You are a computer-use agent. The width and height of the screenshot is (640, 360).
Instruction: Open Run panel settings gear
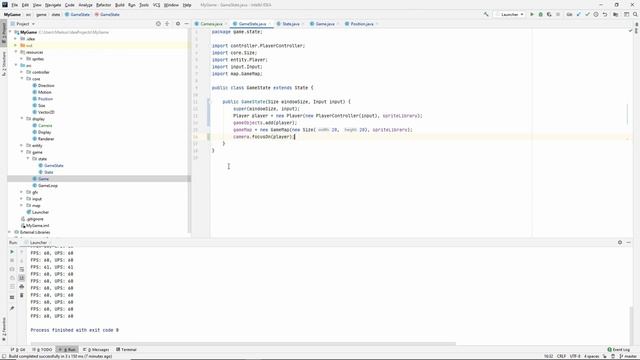click(x=620, y=242)
